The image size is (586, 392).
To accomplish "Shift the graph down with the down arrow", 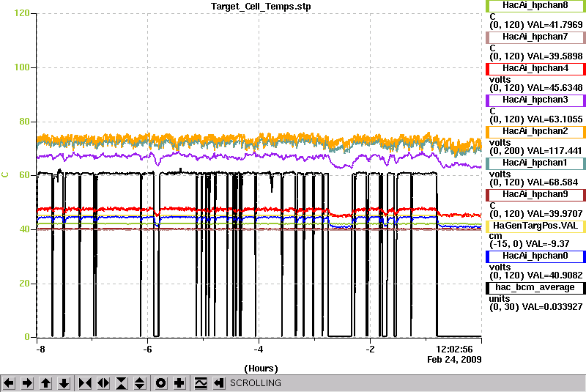I will click(64, 383).
